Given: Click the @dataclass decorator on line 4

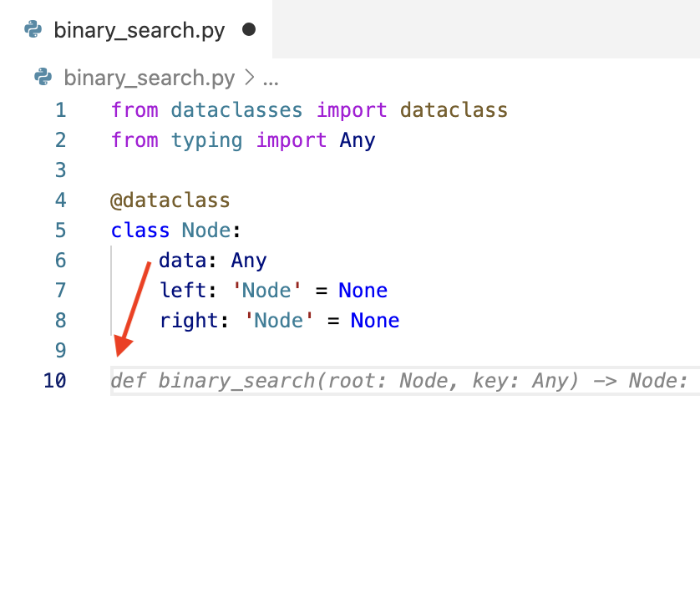Looking at the screenshot, I should (x=170, y=200).
